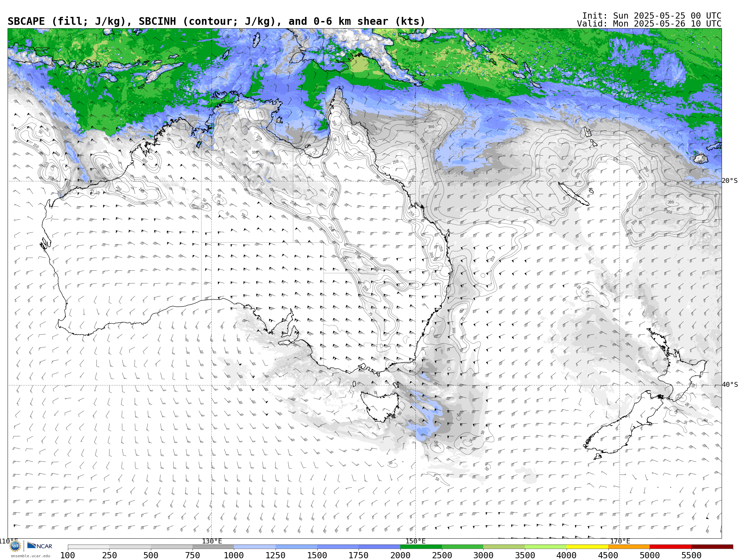
Task: Click the 4000 colorbar tick label
Action: pos(567,556)
